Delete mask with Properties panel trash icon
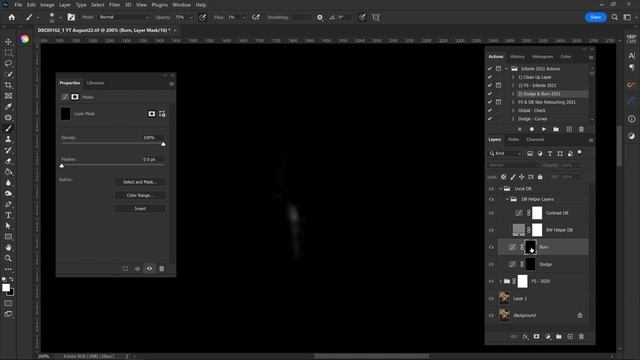 click(x=162, y=269)
